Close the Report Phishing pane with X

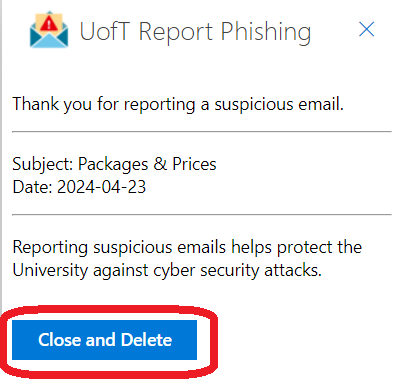coord(367,29)
